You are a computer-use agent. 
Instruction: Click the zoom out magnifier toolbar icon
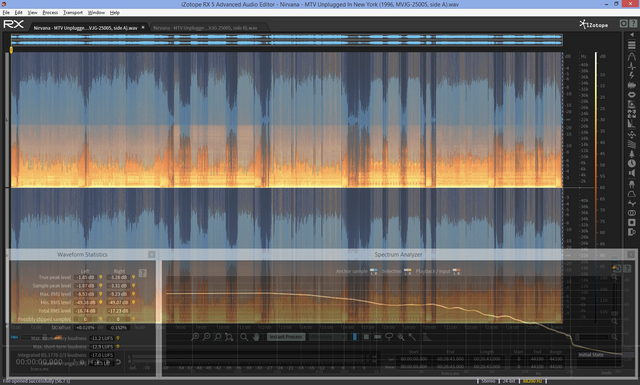pos(207,337)
